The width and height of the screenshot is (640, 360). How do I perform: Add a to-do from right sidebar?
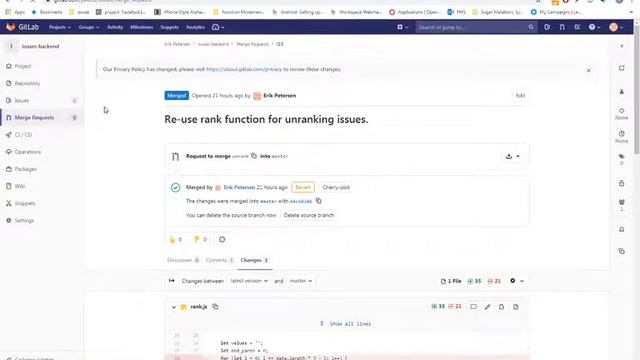[622, 68]
